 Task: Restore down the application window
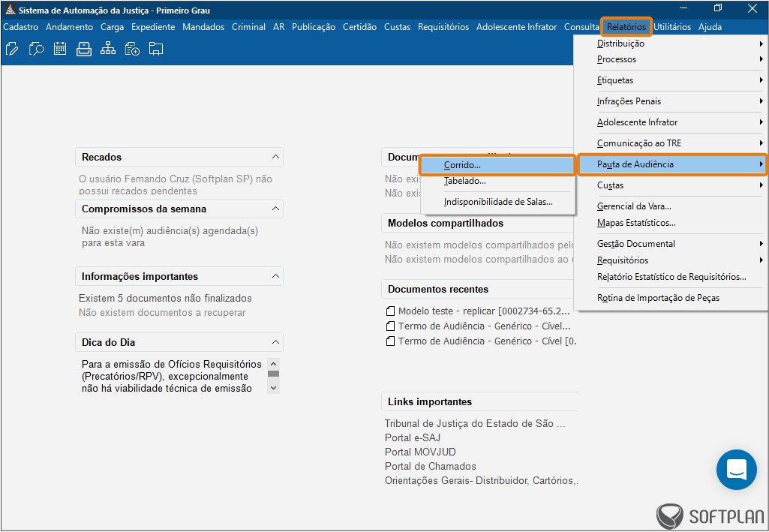(718, 8)
